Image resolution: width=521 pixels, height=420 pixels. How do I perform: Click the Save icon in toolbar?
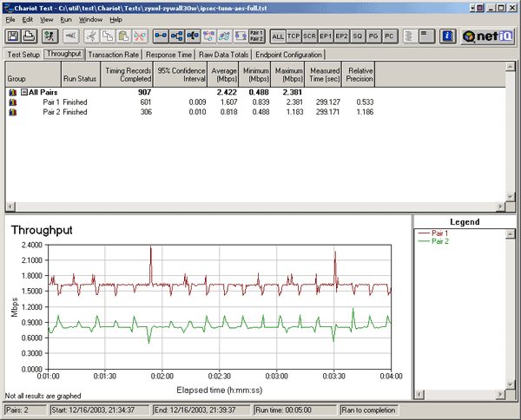click(14, 36)
